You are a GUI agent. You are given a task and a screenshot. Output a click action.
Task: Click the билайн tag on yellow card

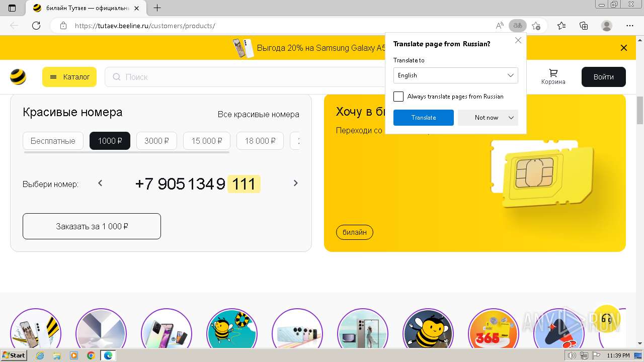coord(355,232)
